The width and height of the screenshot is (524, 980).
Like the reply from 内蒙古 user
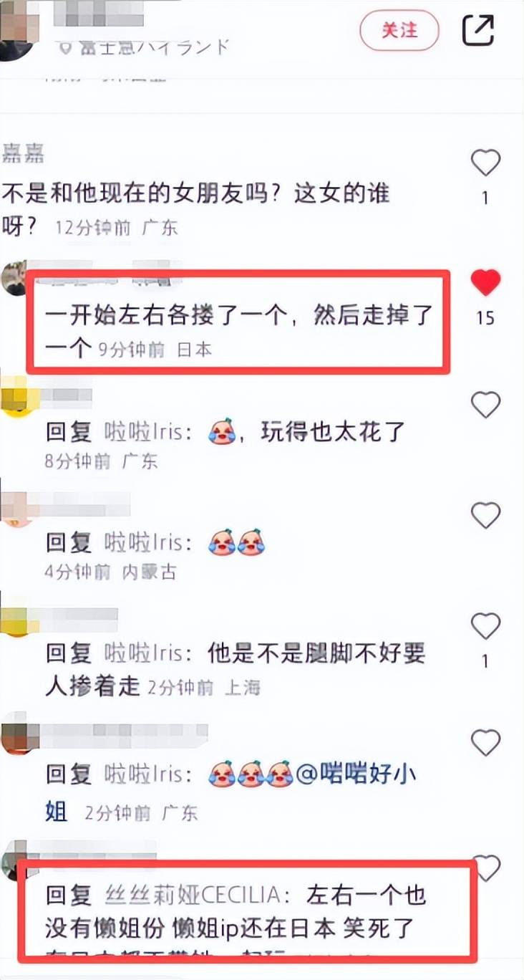tap(485, 515)
